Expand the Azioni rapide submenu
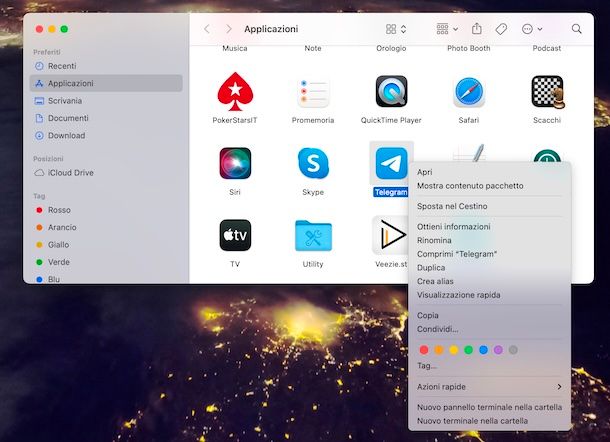610x442 pixels. [x=489, y=387]
